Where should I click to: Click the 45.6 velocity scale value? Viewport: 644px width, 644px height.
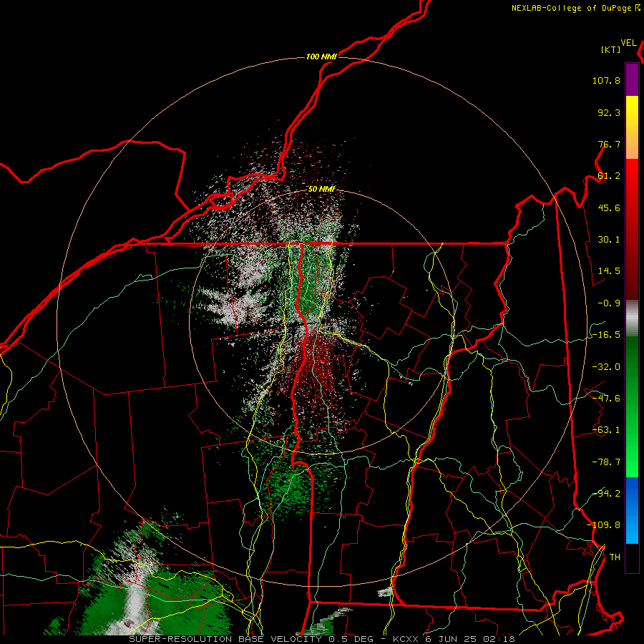pyautogui.click(x=609, y=208)
